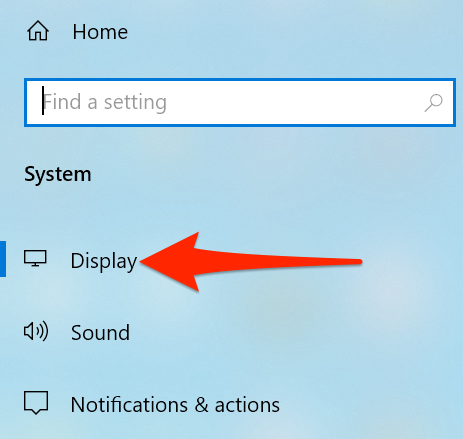This screenshot has height=439, width=463.
Task: Click the text cursor in the search box
Action: (43, 101)
